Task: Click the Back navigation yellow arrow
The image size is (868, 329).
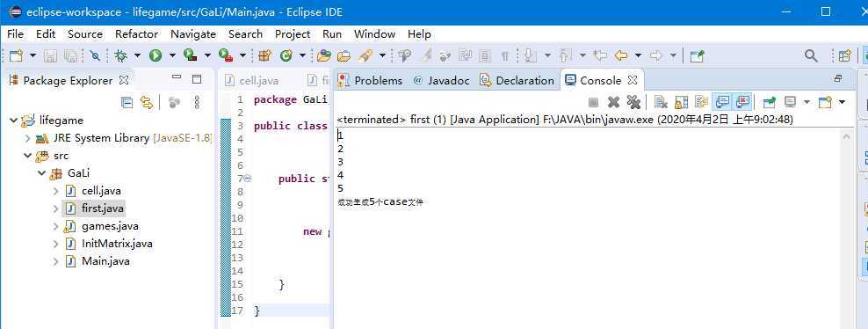Action: (x=621, y=55)
